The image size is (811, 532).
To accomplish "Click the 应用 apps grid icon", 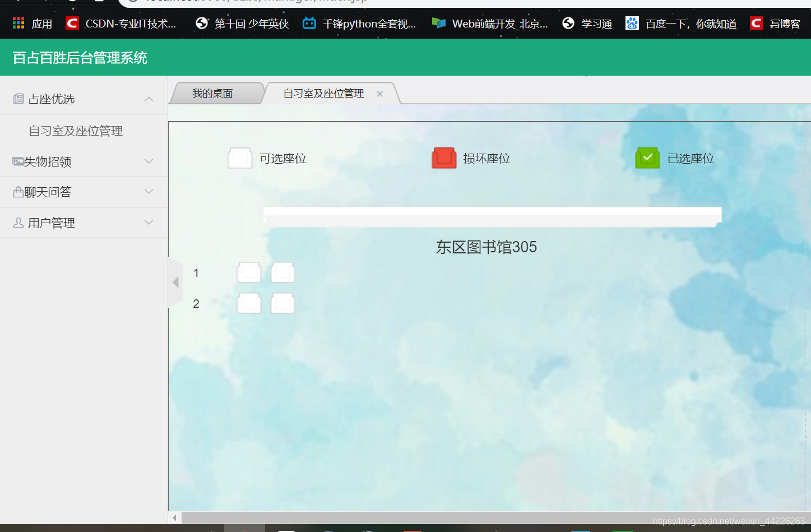I will tap(18, 23).
